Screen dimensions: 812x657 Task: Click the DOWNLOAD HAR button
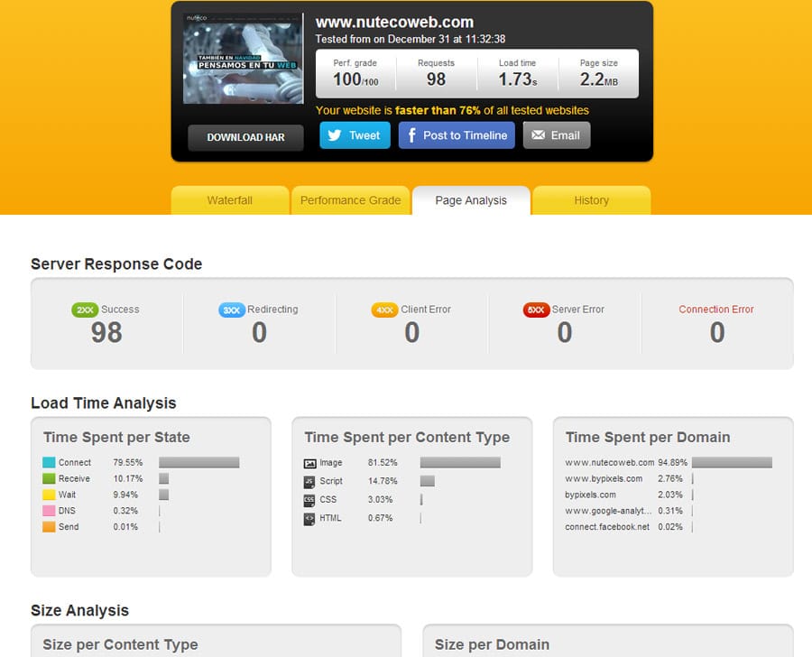coord(245,137)
